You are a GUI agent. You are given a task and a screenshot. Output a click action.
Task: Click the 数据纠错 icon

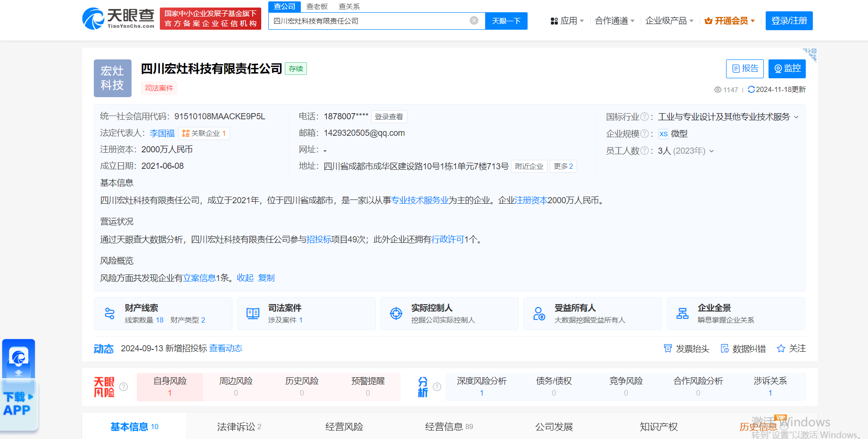(x=725, y=348)
